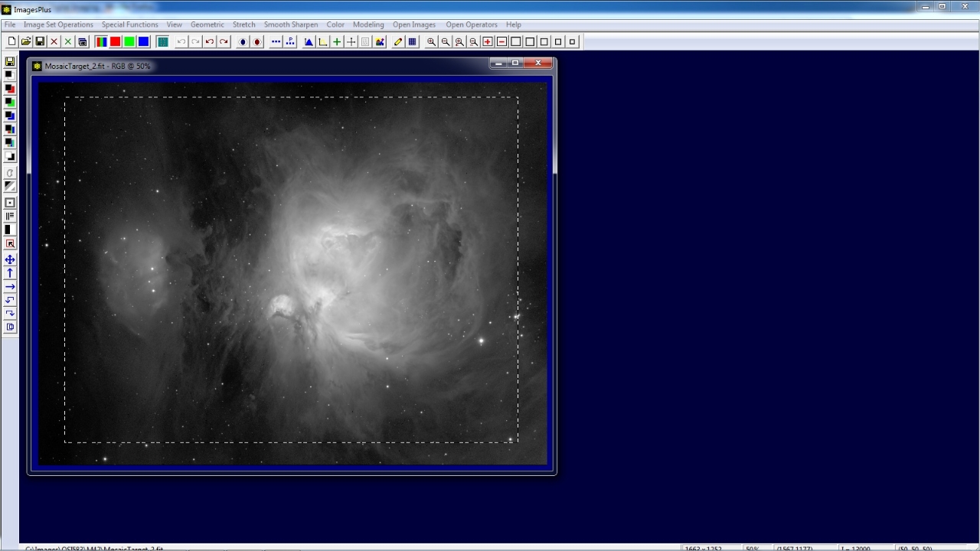Close the MosaicTarget_2.fit image window

pos(537,64)
